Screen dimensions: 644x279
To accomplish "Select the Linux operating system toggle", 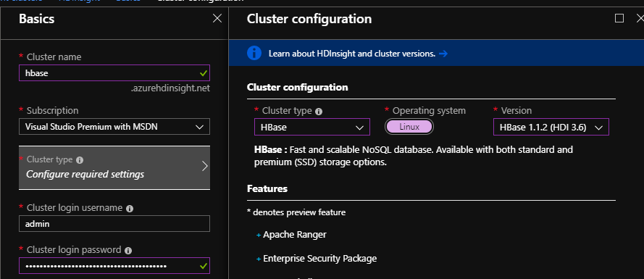I will pyautogui.click(x=409, y=127).
